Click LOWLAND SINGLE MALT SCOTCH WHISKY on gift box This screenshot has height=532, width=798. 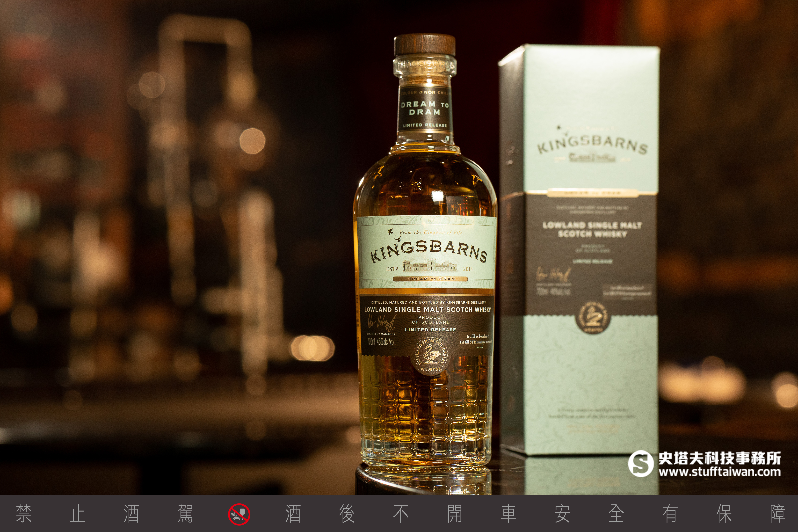pyautogui.click(x=592, y=230)
